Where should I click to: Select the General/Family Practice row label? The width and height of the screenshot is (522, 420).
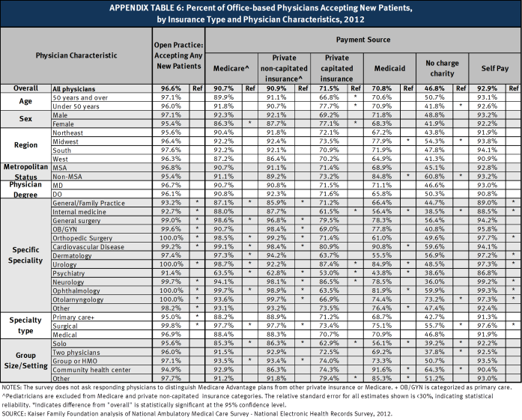(x=89, y=202)
